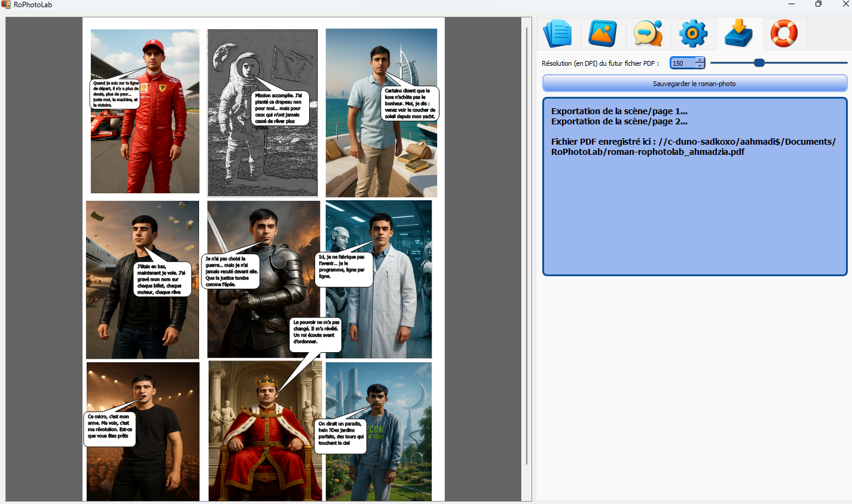Screen dimensions: 852x504
Task: Open the help tab with lifebuoy icon
Action: [784, 33]
